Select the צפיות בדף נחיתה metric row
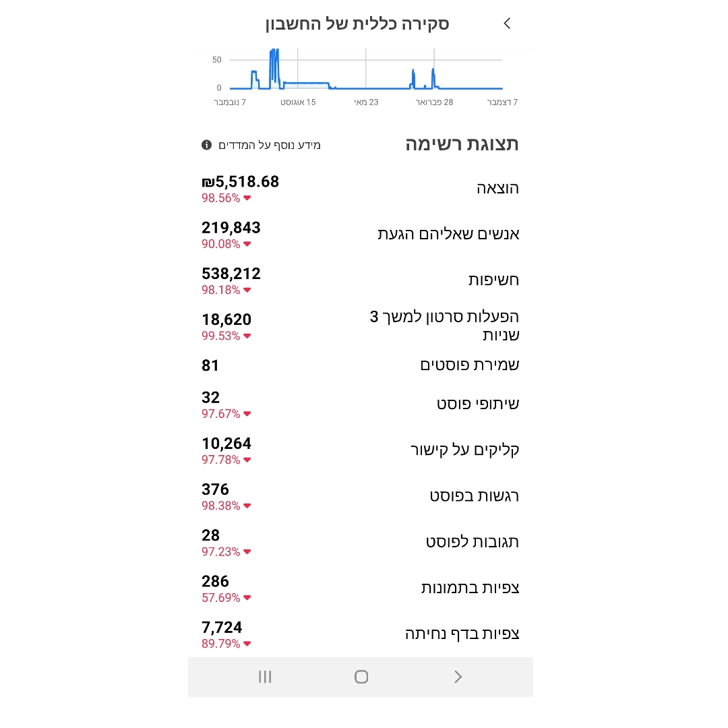 360,634
